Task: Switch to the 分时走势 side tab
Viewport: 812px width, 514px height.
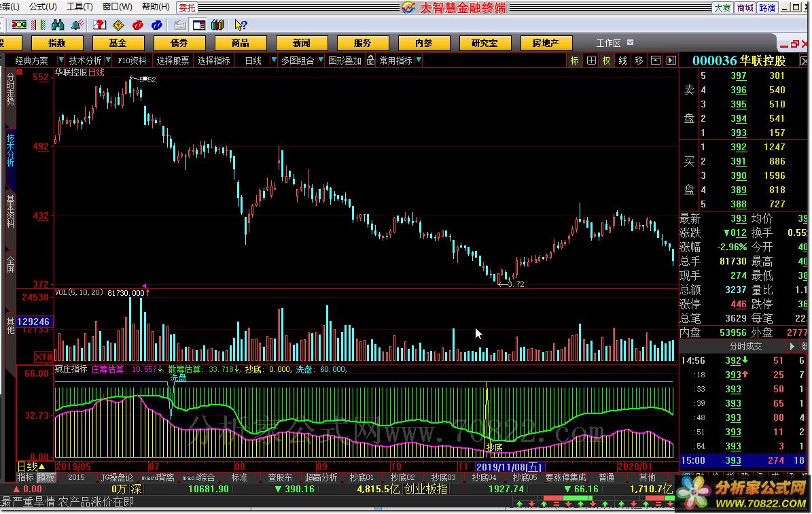Action: pyautogui.click(x=10, y=89)
